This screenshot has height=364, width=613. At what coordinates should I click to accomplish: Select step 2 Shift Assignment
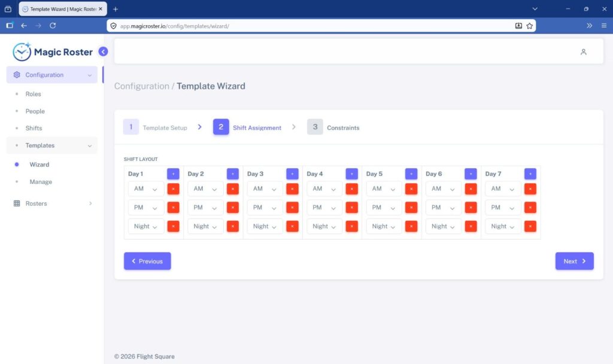tap(247, 127)
